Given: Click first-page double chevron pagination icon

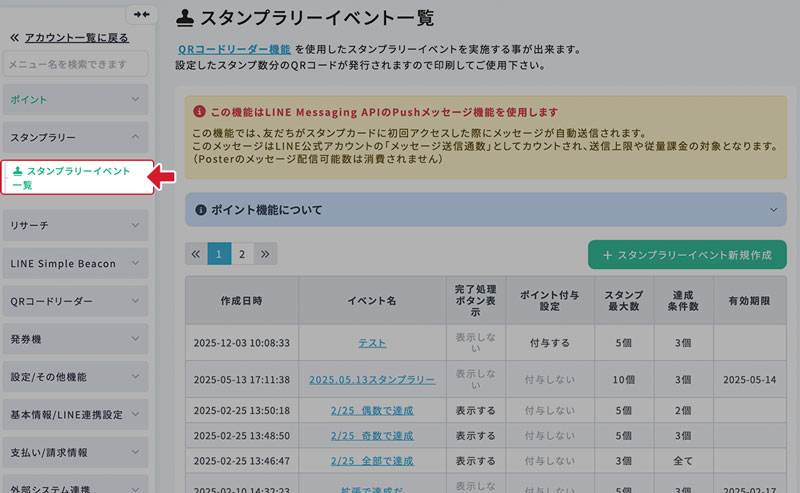Looking at the screenshot, I should [196, 254].
